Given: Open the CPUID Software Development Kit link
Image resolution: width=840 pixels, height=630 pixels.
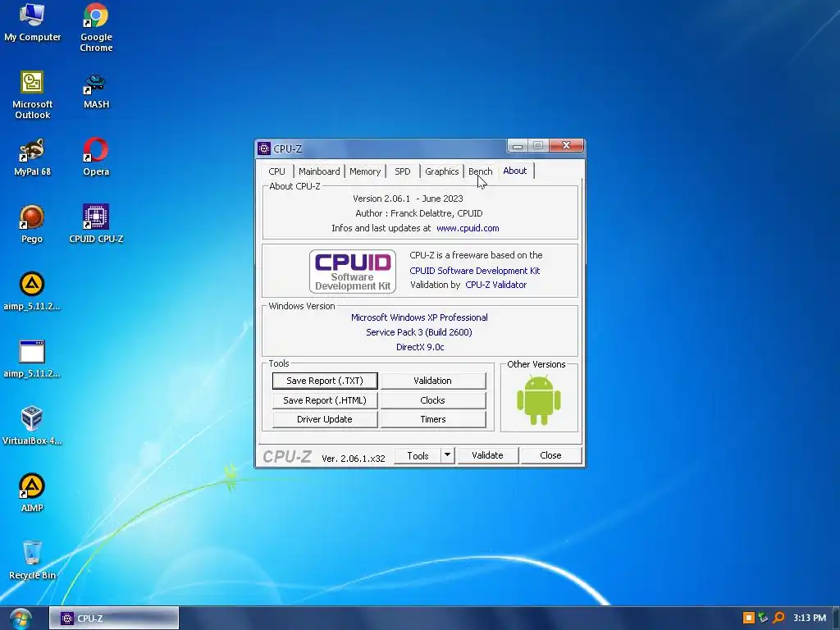Looking at the screenshot, I should click(x=475, y=271).
